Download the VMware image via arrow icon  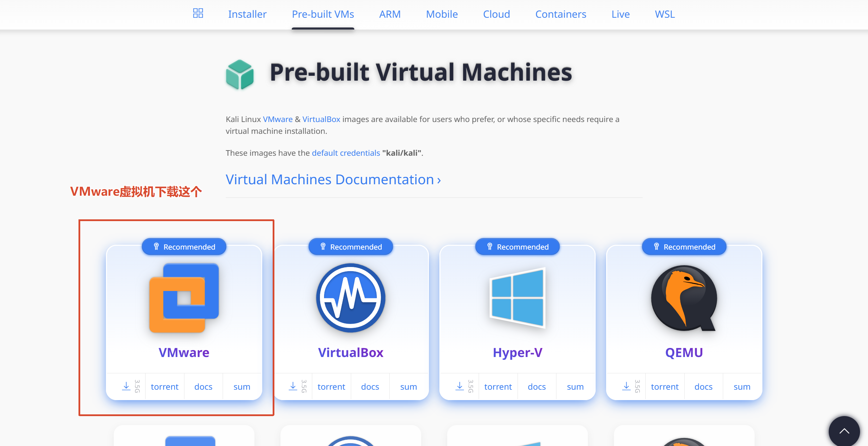pos(126,386)
